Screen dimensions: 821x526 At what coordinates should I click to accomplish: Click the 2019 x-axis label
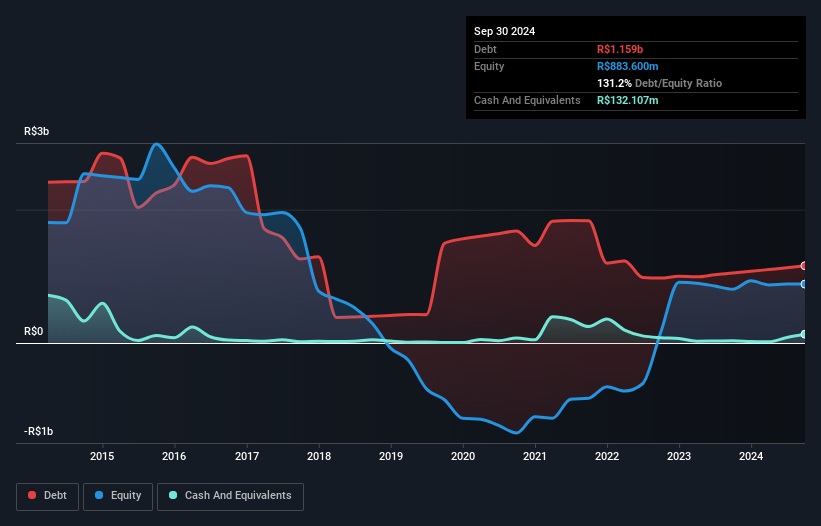tap(391, 456)
